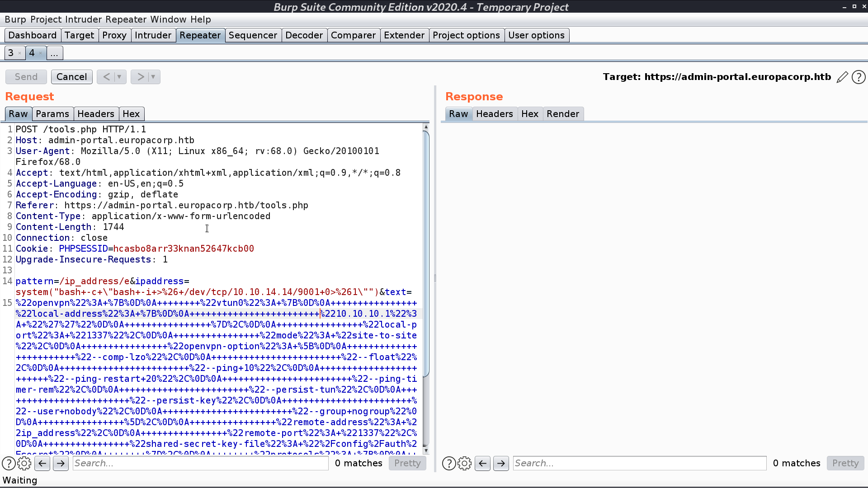The height and width of the screenshot is (488, 868).
Task: Click request scrollbar down arrow
Action: [x=426, y=450]
